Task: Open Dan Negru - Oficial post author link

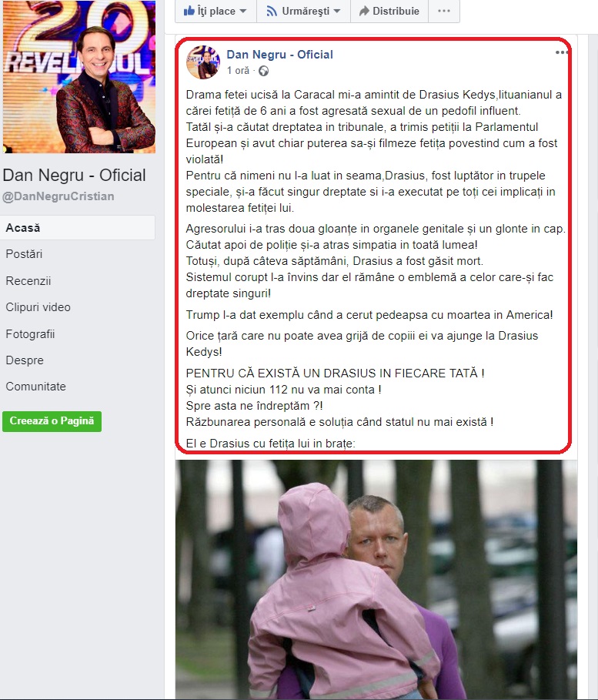Action: tap(280, 55)
